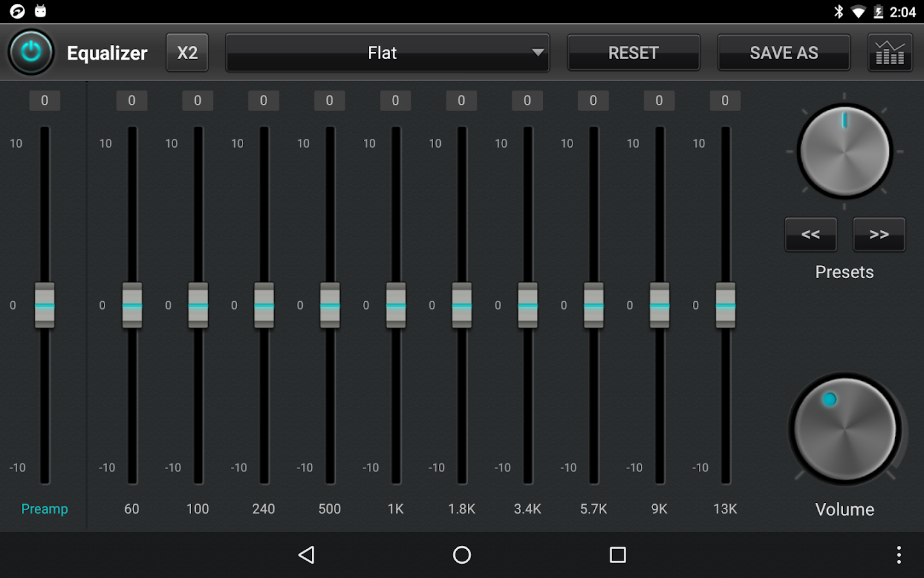Toggle the X2 band mode button

187,53
